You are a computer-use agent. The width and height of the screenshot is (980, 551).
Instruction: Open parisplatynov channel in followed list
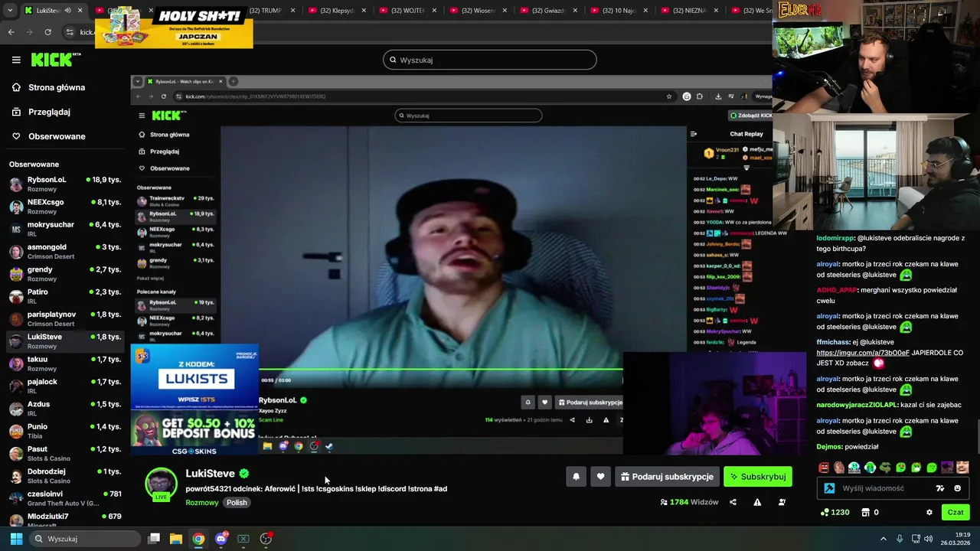[64, 318]
